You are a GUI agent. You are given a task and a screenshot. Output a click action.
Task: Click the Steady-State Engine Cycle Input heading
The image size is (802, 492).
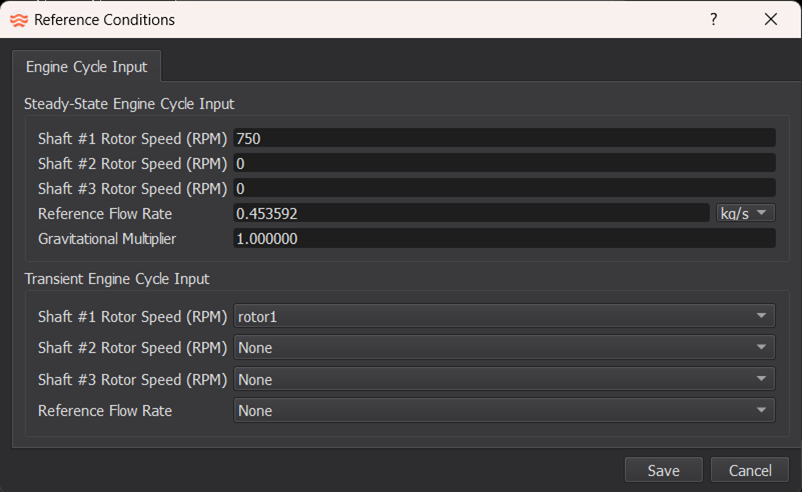coord(129,103)
